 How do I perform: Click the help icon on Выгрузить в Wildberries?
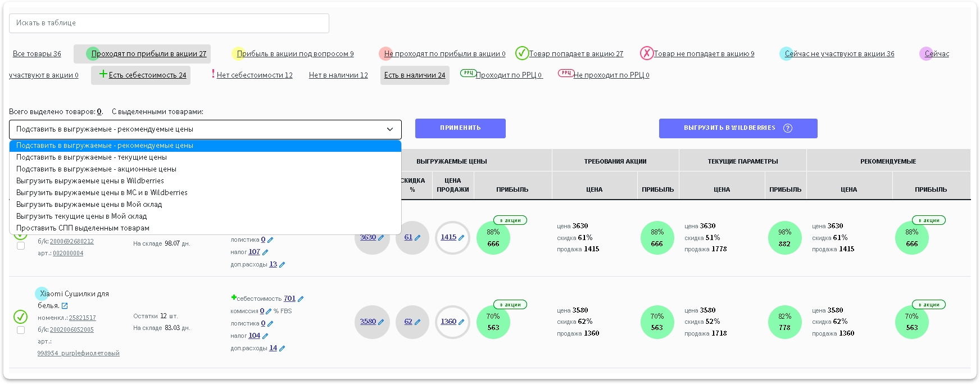pos(788,128)
